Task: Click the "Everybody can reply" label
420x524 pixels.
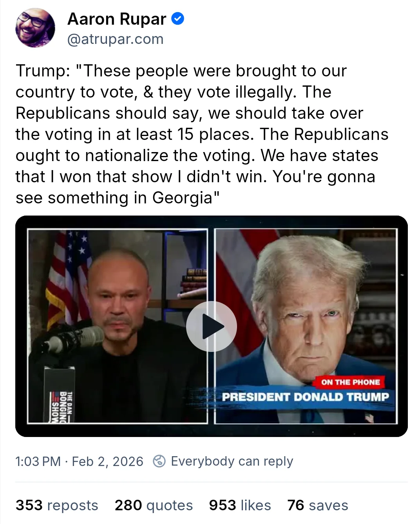Action: click(232, 461)
